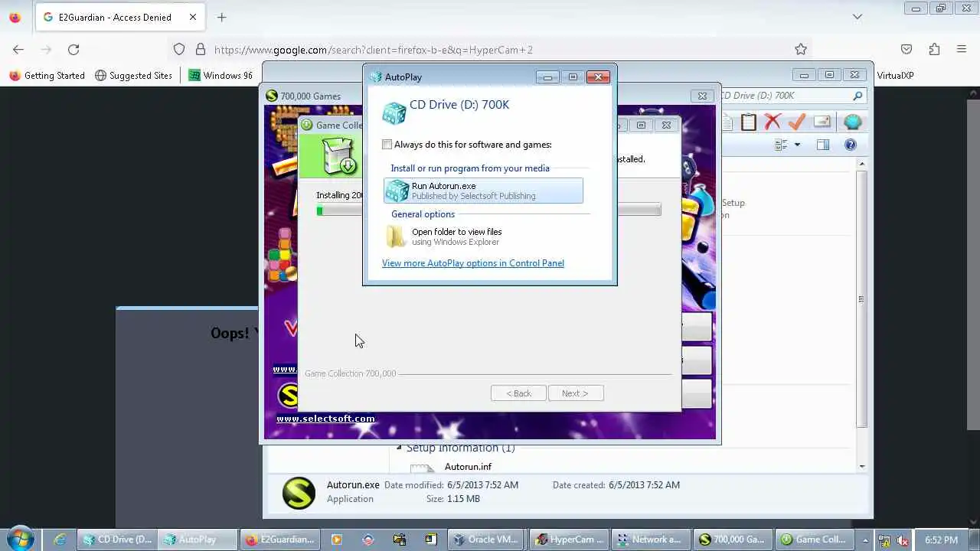Switch to E2Guardian Firefox taskbar button

(279, 540)
